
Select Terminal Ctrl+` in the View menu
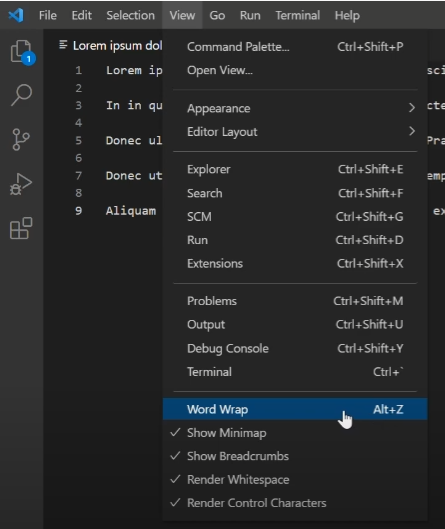[x=295, y=372]
